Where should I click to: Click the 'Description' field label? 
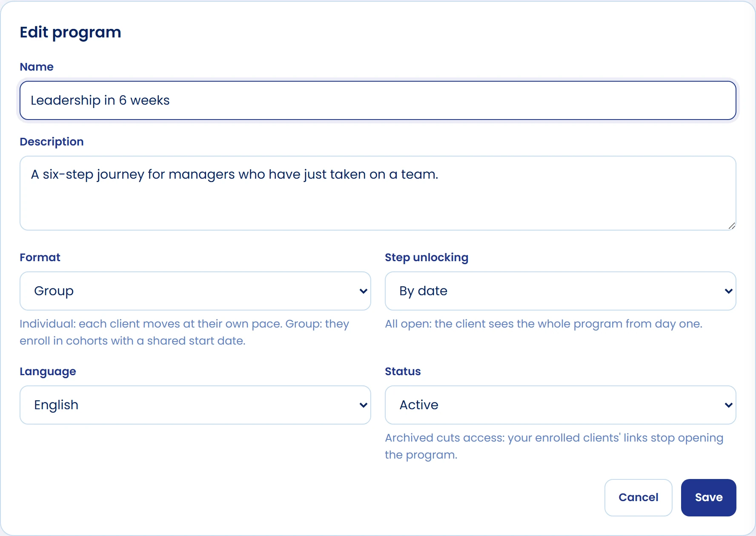pos(52,142)
